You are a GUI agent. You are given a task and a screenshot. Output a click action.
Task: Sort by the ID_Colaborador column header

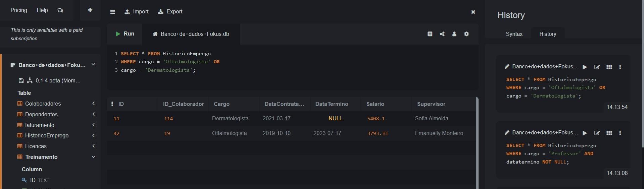coord(183,104)
